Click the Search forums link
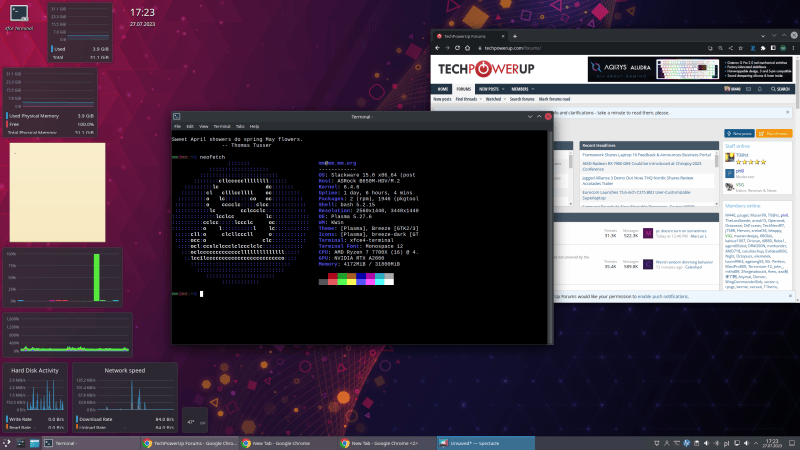 coord(522,99)
